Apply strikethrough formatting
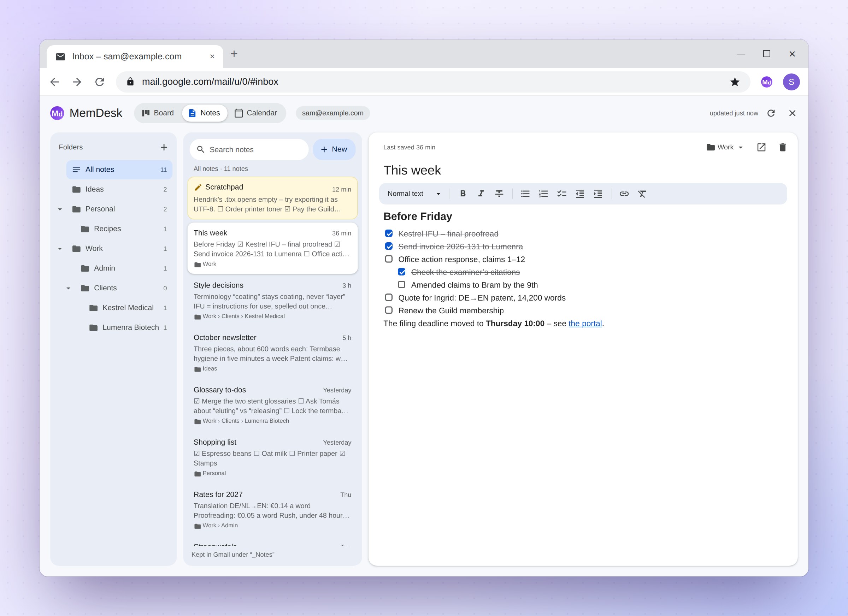Screen dimensions: 848x616 tap(499, 194)
